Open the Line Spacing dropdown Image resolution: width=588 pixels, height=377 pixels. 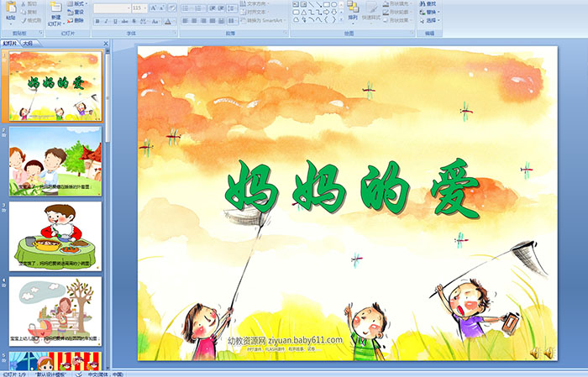(232, 8)
